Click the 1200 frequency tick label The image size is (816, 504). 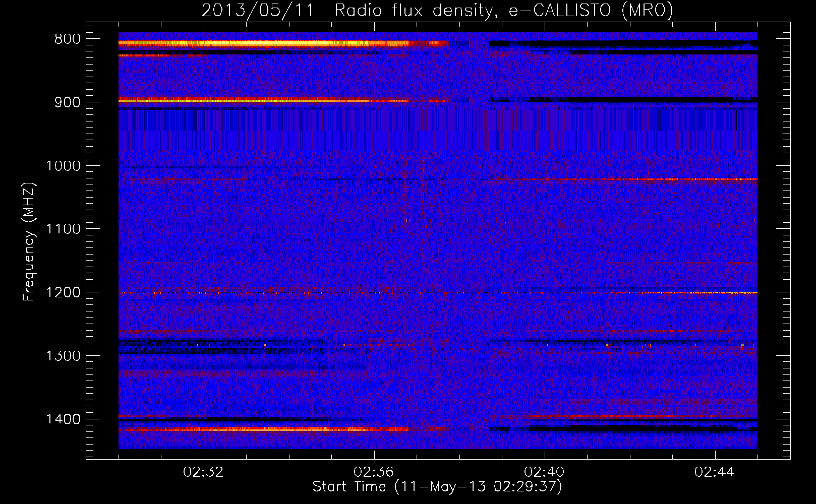tap(64, 293)
